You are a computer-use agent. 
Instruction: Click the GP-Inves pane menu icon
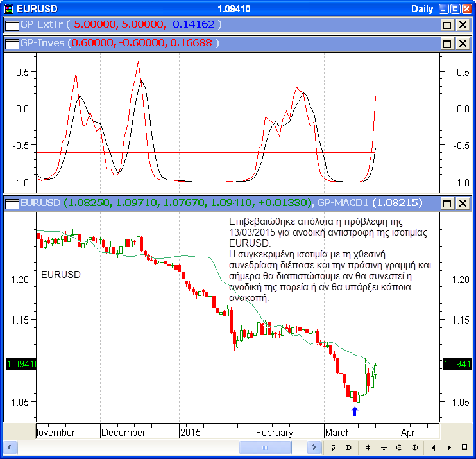coord(12,44)
